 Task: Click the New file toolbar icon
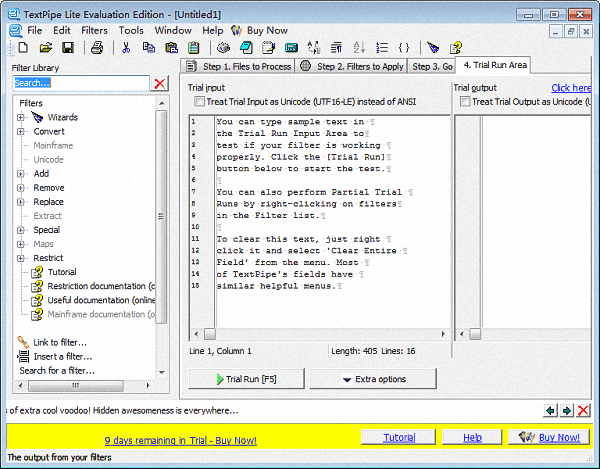click(x=21, y=47)
